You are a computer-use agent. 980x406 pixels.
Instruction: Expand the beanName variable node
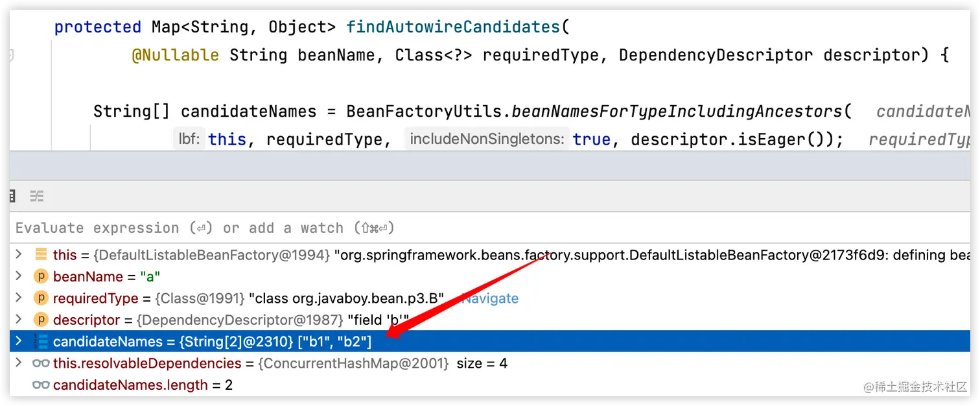pyautogui.click(x=19, y=276)
